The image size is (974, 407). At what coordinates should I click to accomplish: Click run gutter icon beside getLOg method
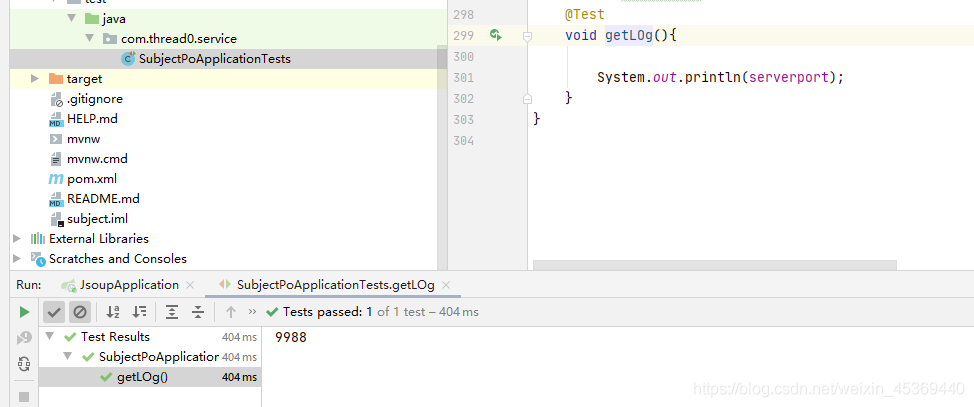495,35
